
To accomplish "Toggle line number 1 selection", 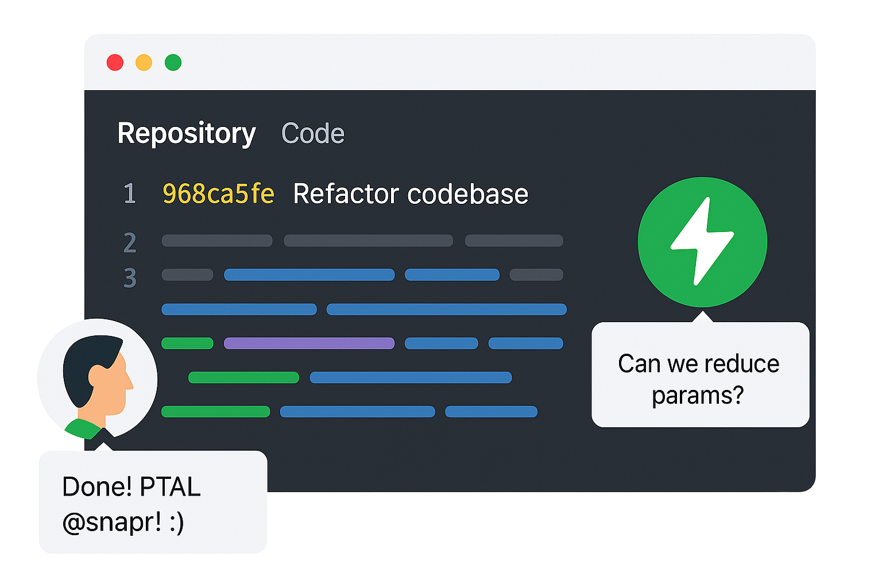I will pyautogui.click(x=130, y=194).
